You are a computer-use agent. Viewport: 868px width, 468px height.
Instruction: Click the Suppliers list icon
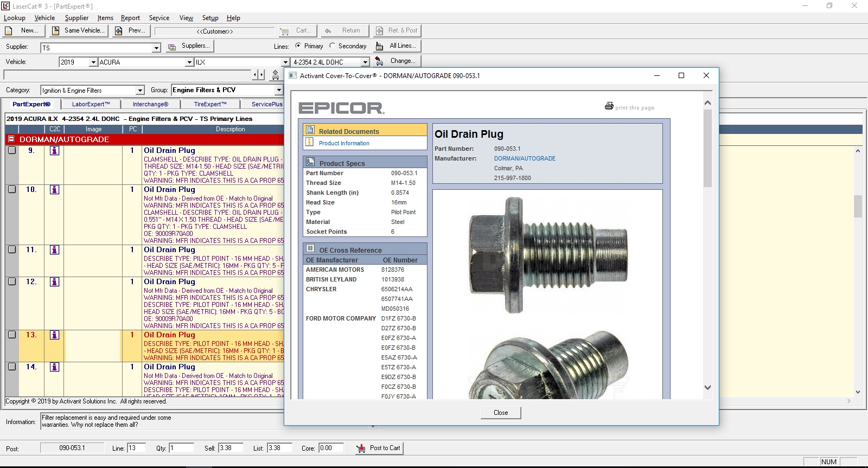point(171,47)
